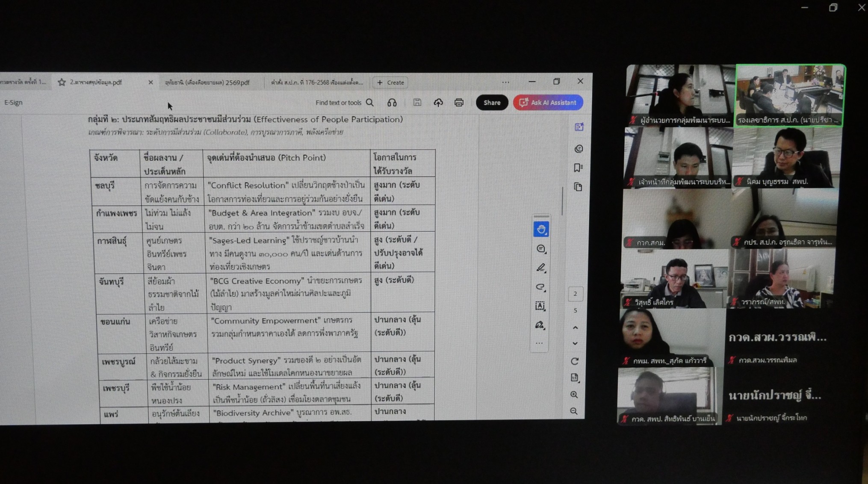This screenshot has height=484, width=868.
Task: Click the Print document icon
Action: pos(459,103)
